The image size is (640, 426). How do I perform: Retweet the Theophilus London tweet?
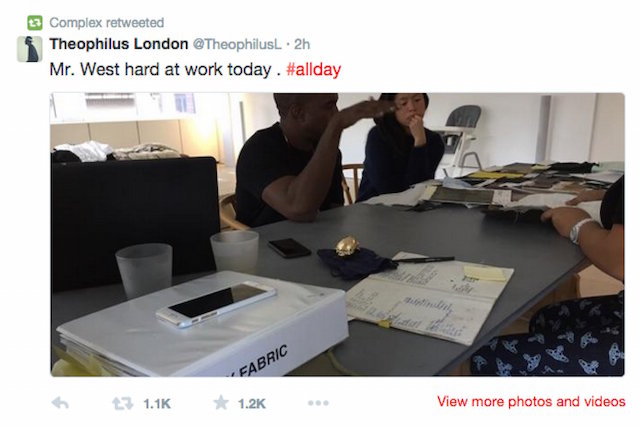[x=123, y=404]
